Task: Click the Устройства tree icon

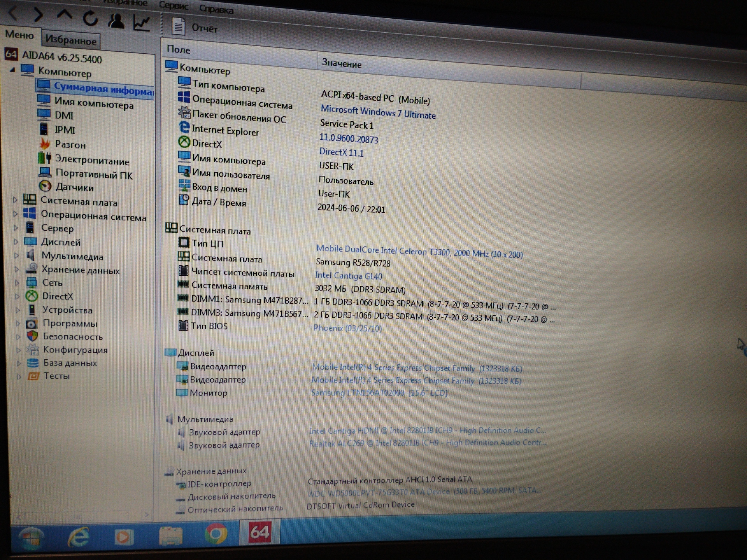Action: [x=32, y=310]
